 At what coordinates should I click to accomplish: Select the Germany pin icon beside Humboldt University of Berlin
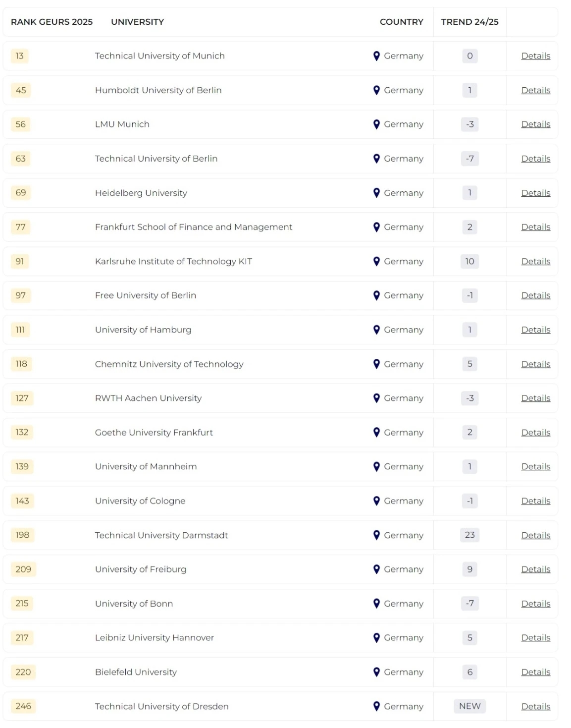(378, 90)
